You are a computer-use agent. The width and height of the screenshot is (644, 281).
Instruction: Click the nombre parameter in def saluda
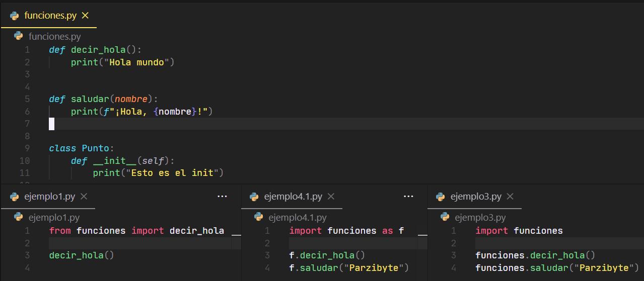point(131,99)
